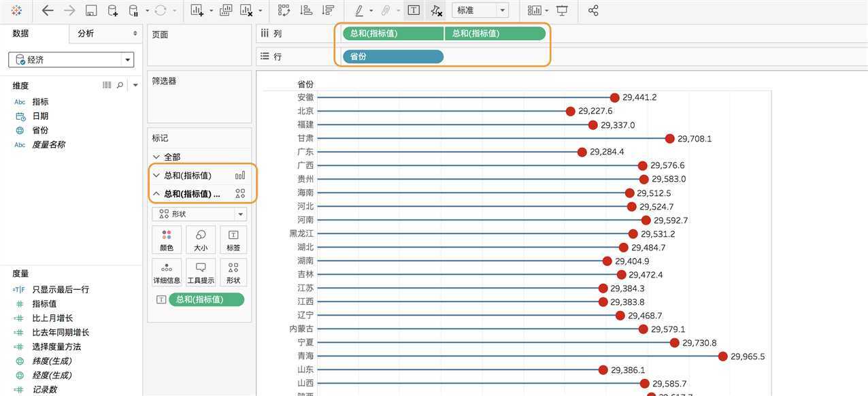
Task: Undo with the back arrow
Action: pos(48,10)
